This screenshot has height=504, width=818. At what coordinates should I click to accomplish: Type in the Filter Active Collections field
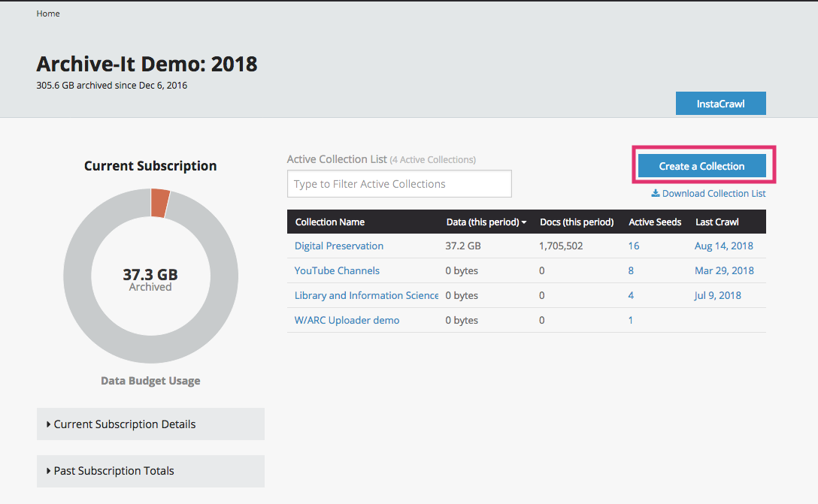pos(399,184)
